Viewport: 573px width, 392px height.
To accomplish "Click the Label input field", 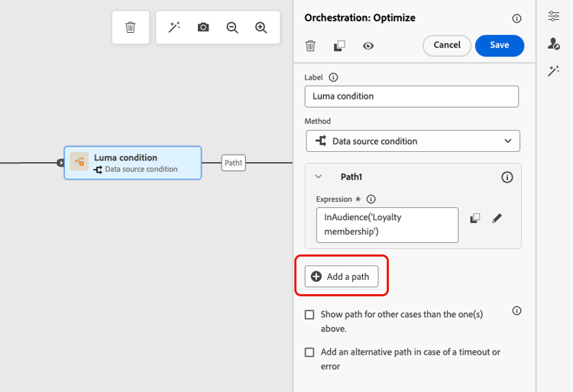I will [411, 96].
